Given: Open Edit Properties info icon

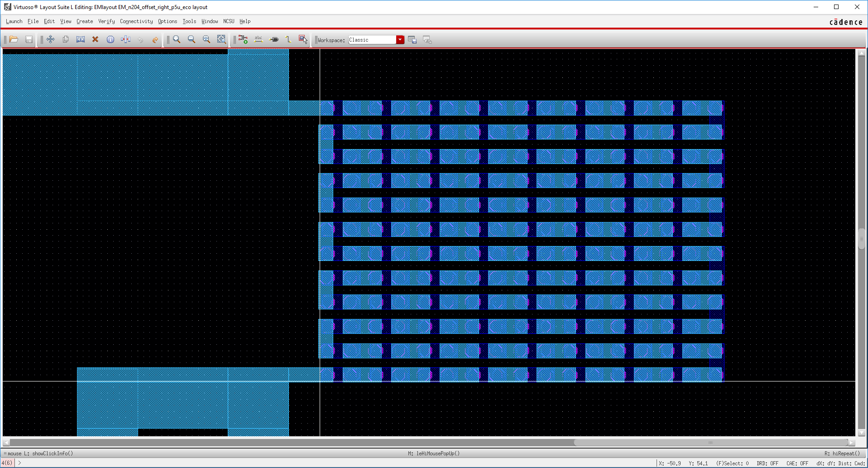Looking at the screenshot, I should point(110,40).
